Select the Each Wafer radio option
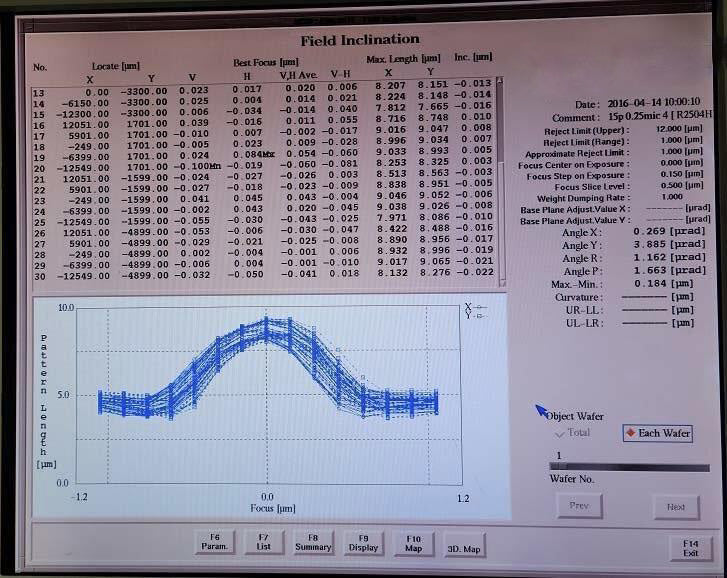This screenshot has width=727, height=578. pyautogui.click(x=657, y=433)
